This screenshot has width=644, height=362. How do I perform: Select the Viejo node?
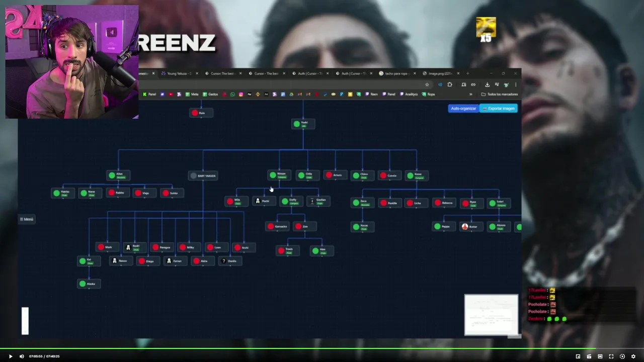pos(145,193)
